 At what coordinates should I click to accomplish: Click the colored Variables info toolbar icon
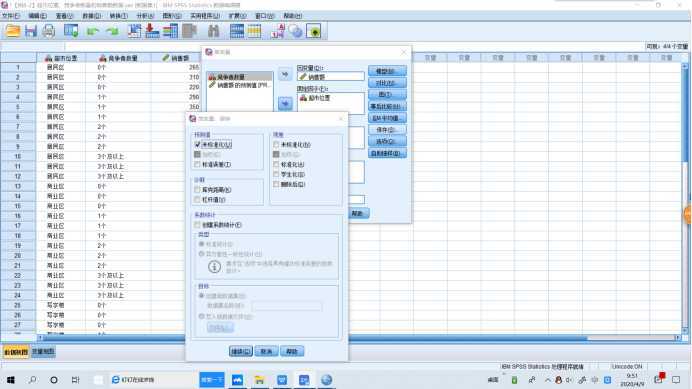tap(170, 31)
